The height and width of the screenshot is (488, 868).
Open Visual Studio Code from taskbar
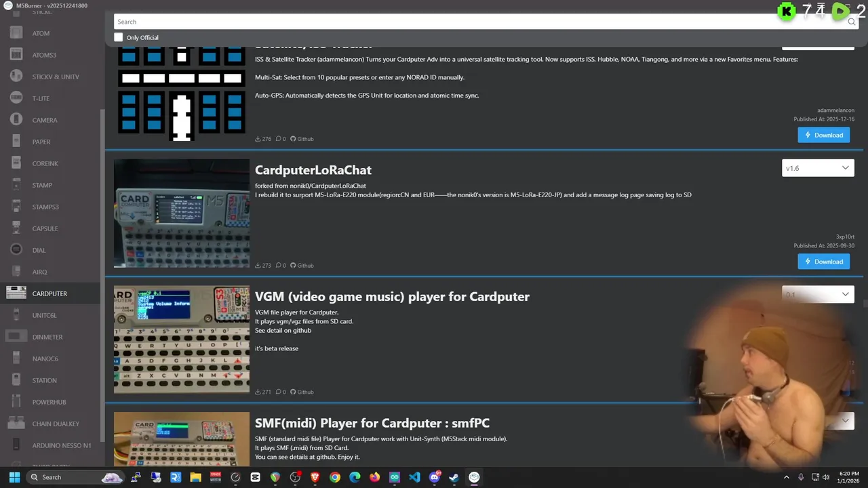[x=414, y=477]
